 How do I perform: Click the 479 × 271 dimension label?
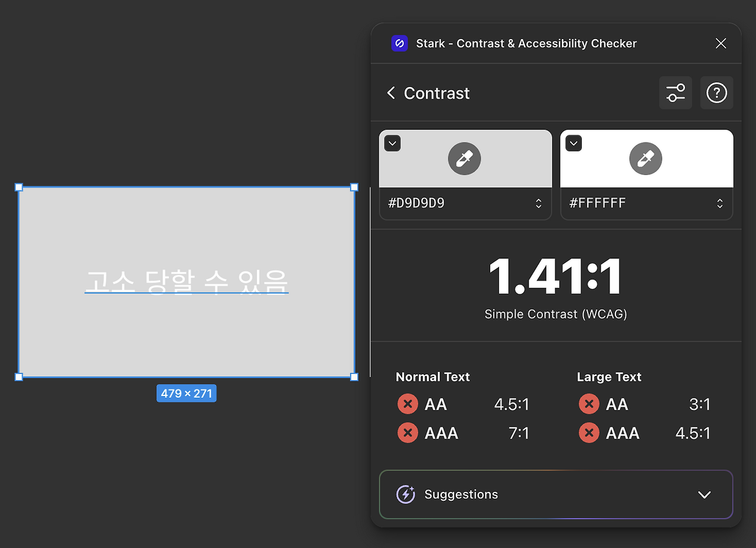click(187, 393)
